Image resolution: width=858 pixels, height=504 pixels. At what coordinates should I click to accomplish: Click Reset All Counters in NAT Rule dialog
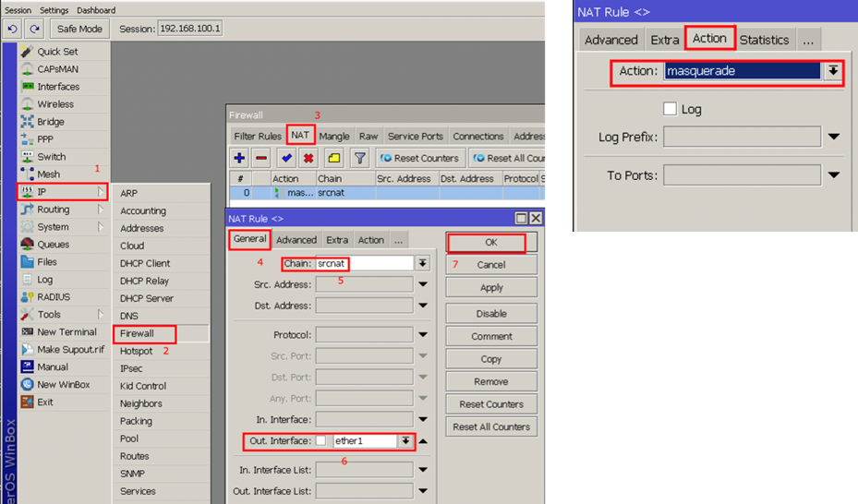coord(490,427)
